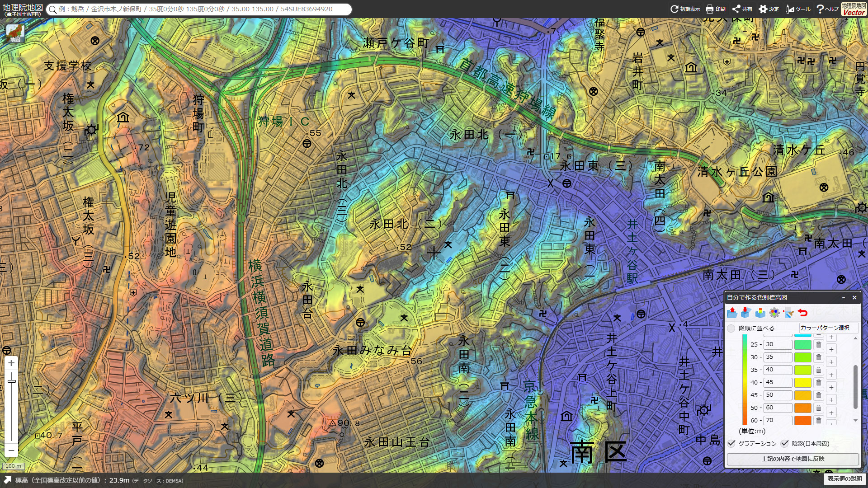The image size is (868, 488).
Task: Delete the 40 - 45 elevation row
Action: point(818,383)
